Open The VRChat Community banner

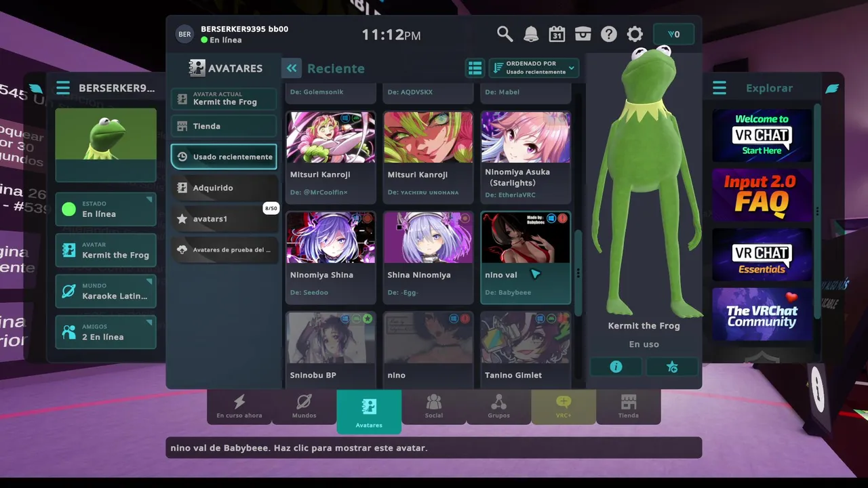[762, 314]
